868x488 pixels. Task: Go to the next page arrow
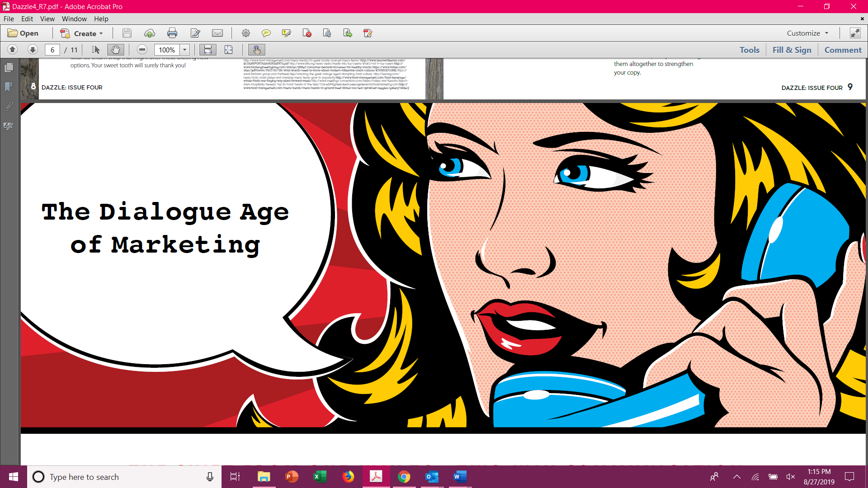pyautogui.click(x=33, y=50)
